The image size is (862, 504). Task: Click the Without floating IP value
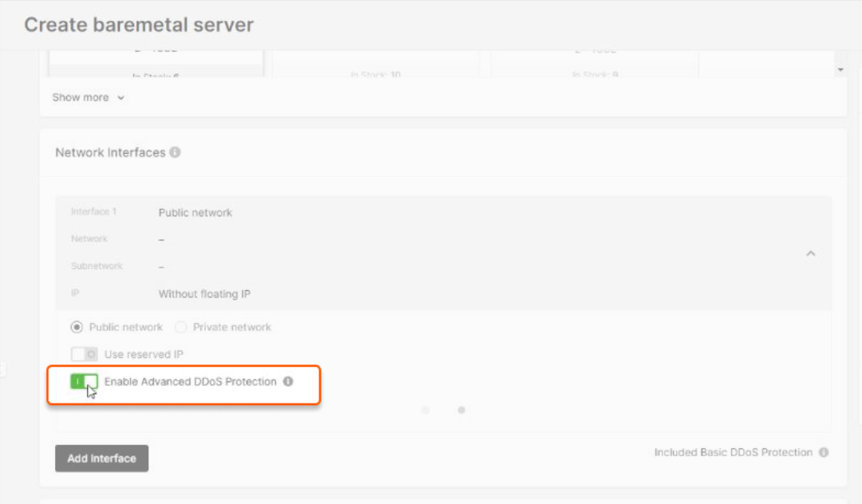[204, 293]
